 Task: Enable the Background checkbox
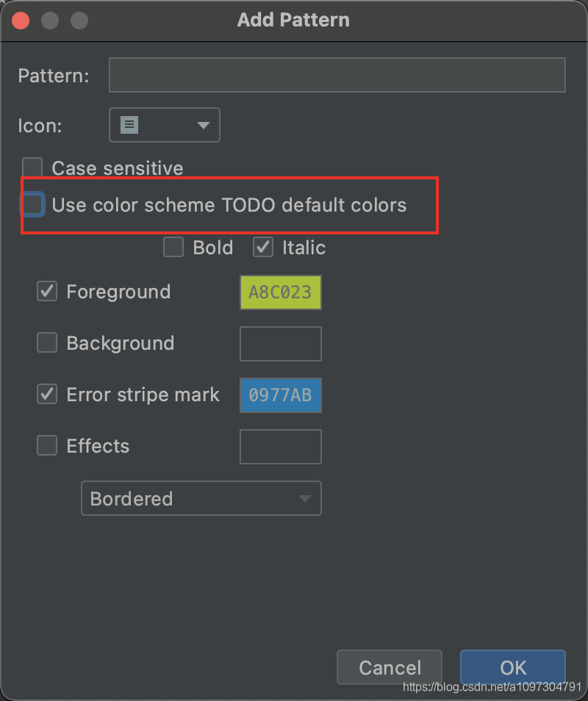pos(47,342)
